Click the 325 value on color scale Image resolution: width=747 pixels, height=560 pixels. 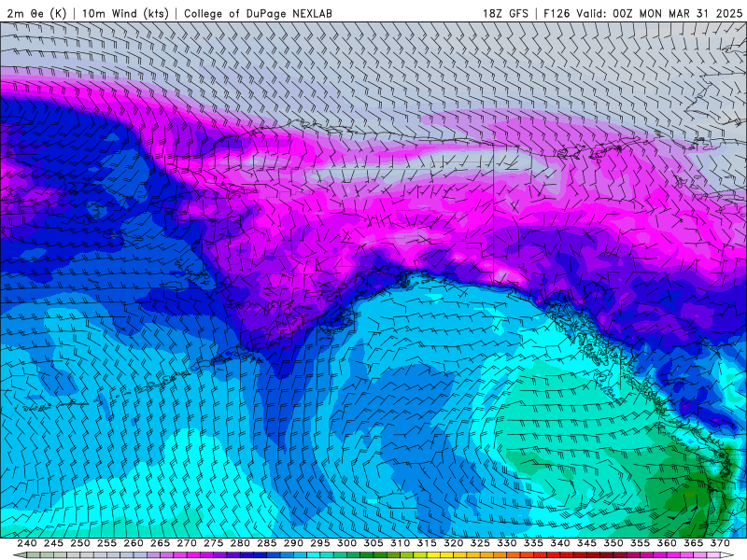coord(480,543)
